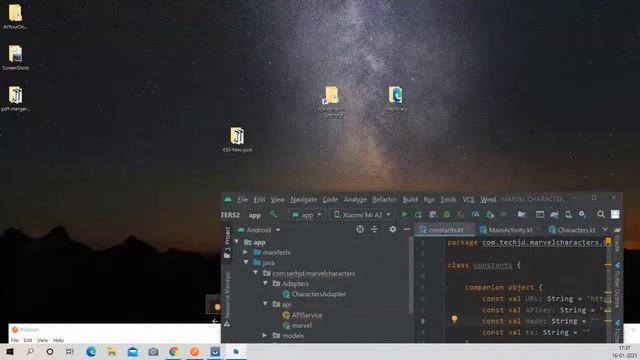
Task: Collapse the com.techjd.marvelcharacters package
Action: click(256, 273)
